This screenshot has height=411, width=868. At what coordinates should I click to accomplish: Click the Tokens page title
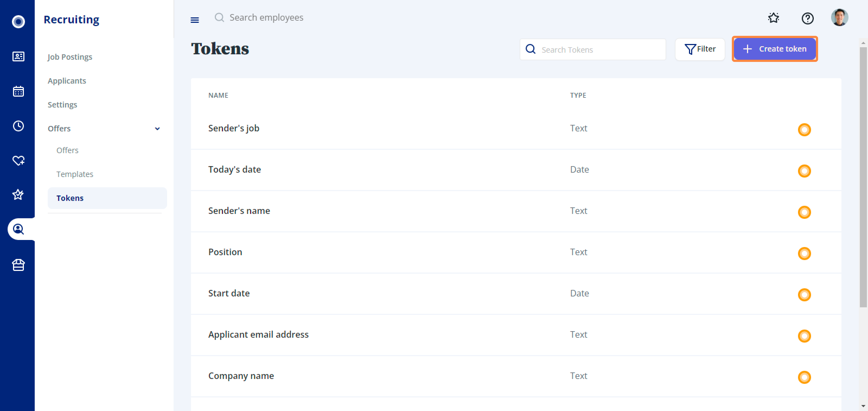click(x=220, y=49)
